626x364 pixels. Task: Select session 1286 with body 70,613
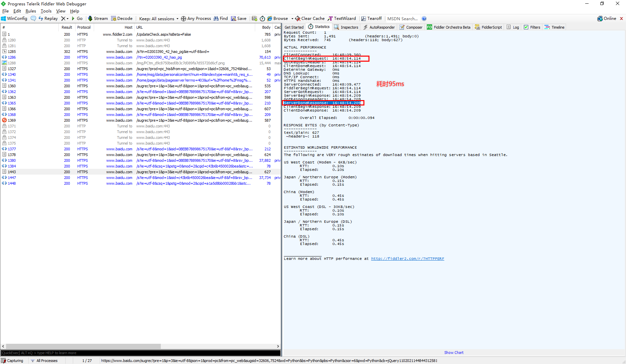[x=141, y=57]
